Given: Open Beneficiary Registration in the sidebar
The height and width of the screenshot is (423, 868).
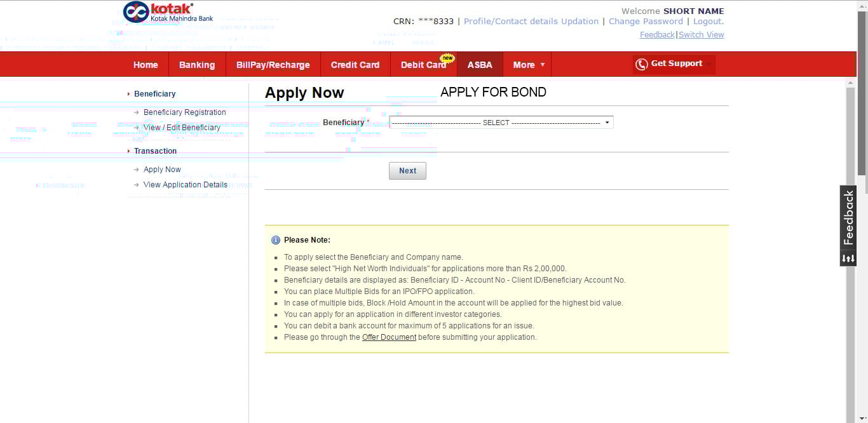Looking at the screenshot, I should [x=184, y=112].
